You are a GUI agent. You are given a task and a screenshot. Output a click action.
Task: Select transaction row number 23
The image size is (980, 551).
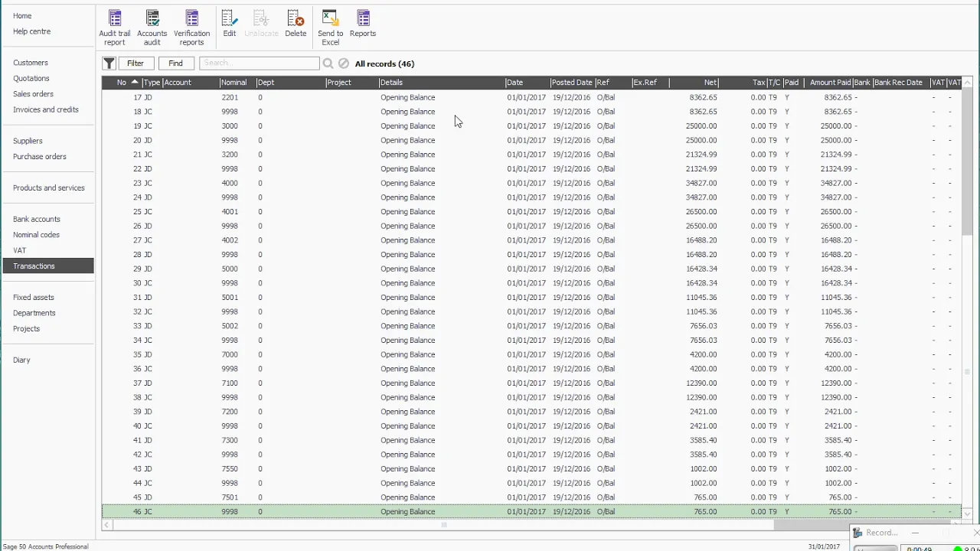[x=531, y=183]
